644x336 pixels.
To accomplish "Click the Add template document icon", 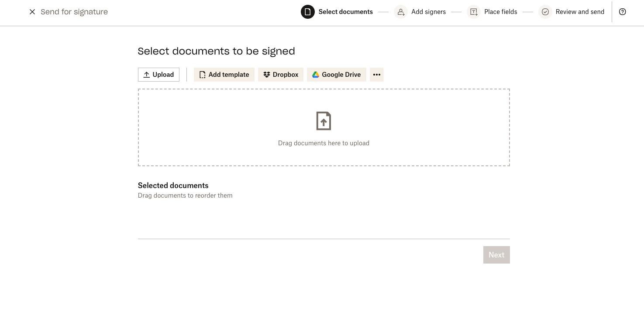I will pyautogui.click(x=202, y=75).
